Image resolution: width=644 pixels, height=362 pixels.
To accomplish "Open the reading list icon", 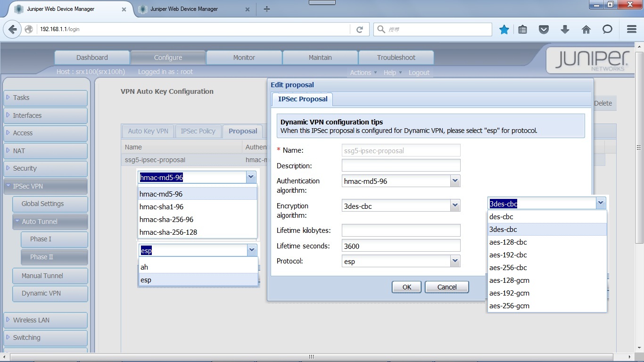I will (522, 29).
